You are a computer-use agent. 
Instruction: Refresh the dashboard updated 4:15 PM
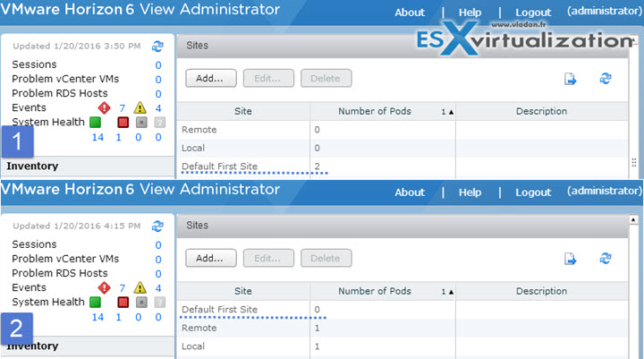[x=157, y=227]
